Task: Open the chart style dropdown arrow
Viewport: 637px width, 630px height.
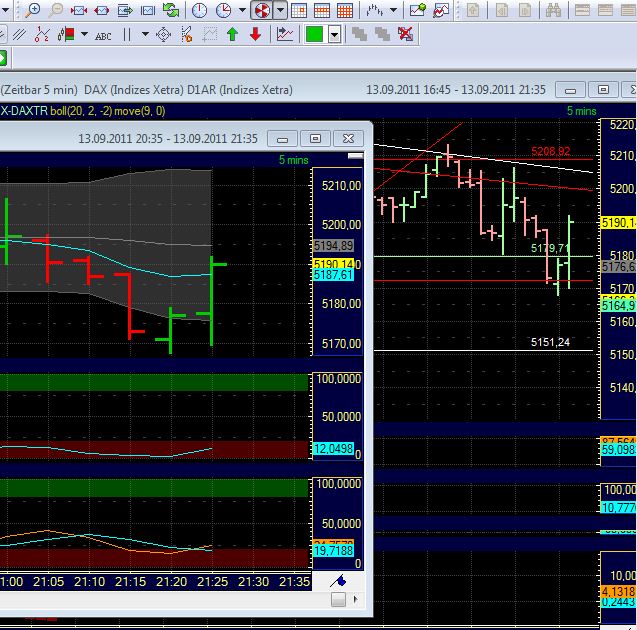Action: coord(393,10)
